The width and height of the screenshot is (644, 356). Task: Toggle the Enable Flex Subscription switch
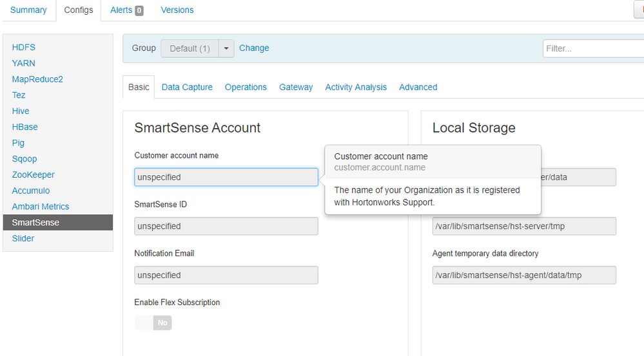pyautogui.click(x=153, y=323)
